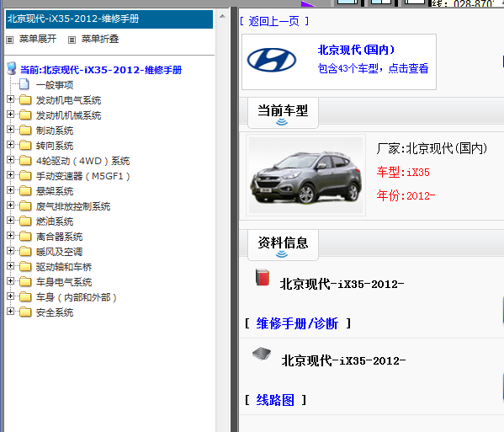Open the 北京现代(国内) brand link
The width and height of the screenshot is (504, 432).
tap(356, 50)
